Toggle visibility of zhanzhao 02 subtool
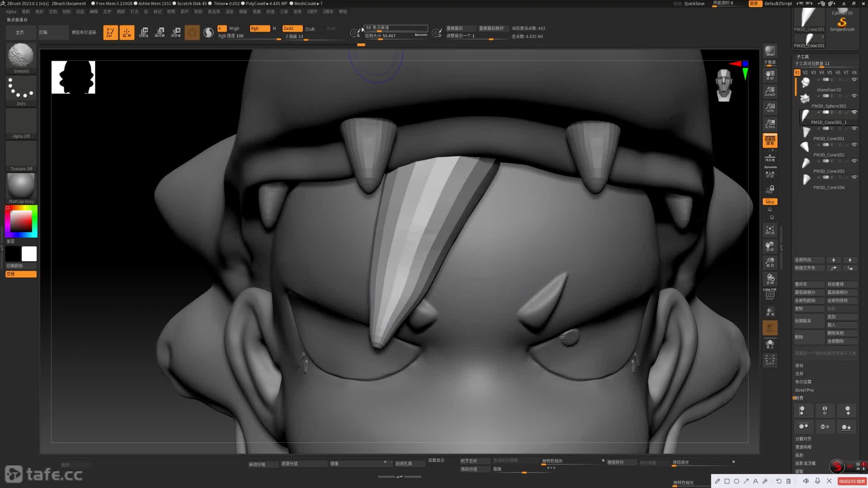Viewport: 868px width, 488px height. [x=854, y=80]
